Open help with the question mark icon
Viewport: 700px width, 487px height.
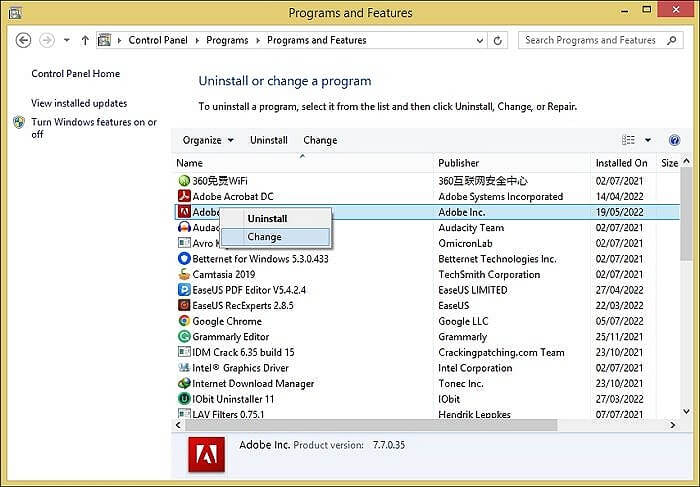674,140
